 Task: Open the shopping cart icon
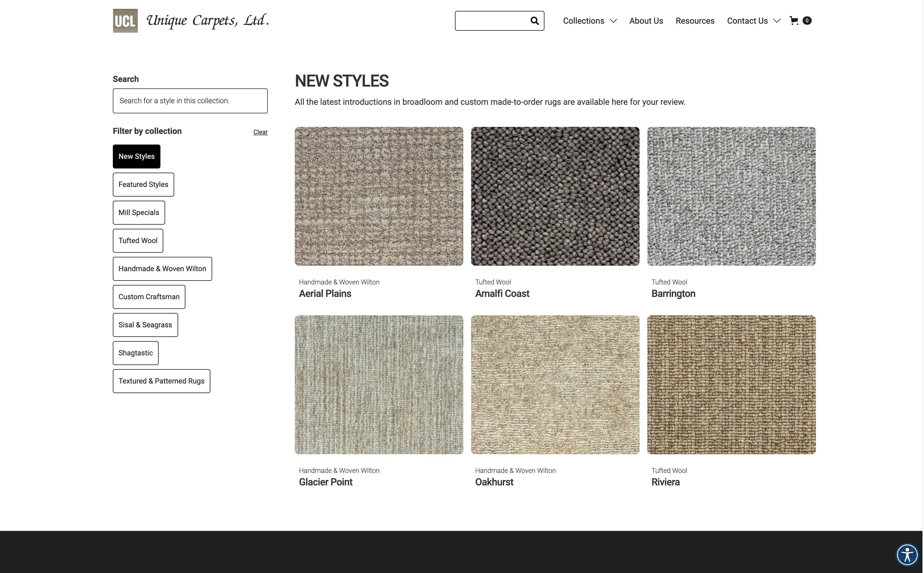794,21
